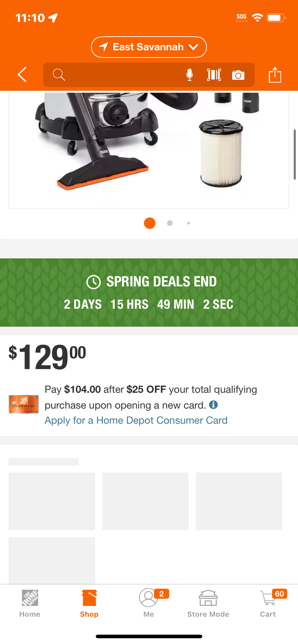This screenshot has height=644, width=298.
Task: Open the Me account tab
Action: [x=149, y=604]
